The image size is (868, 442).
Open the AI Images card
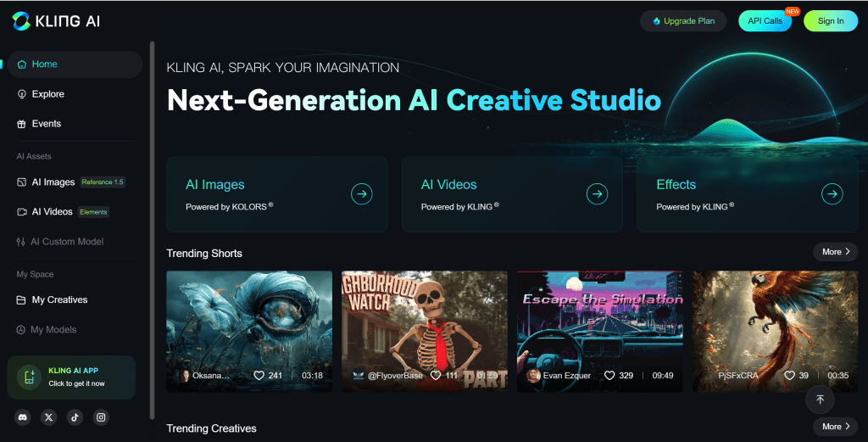(x=277, y=194)
